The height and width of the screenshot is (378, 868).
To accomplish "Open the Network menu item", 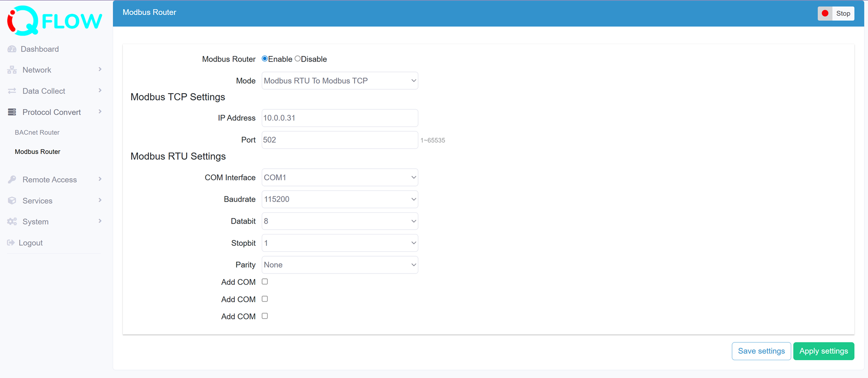I will (x=36, y=70).
